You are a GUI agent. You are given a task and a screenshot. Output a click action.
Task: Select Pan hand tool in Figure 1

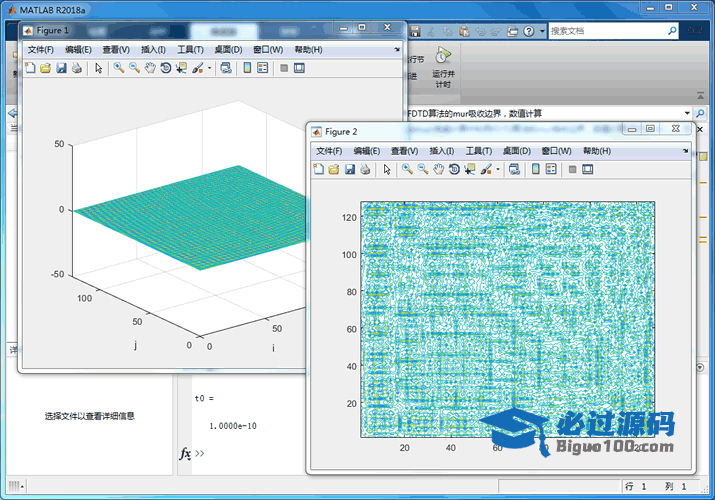[x=150, y=68]
